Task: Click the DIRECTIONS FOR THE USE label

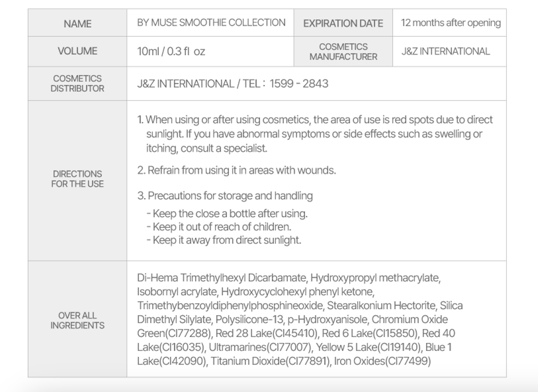Action: (x=77, y=179)
